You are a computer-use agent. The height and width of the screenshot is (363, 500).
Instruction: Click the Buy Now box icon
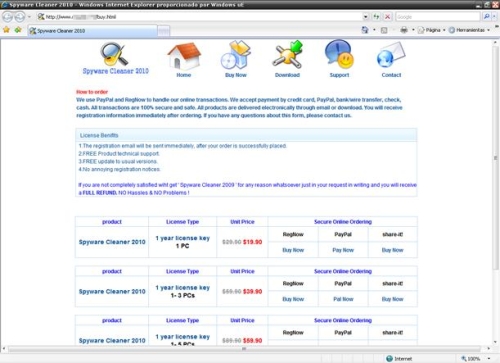[x=236, y=55]
